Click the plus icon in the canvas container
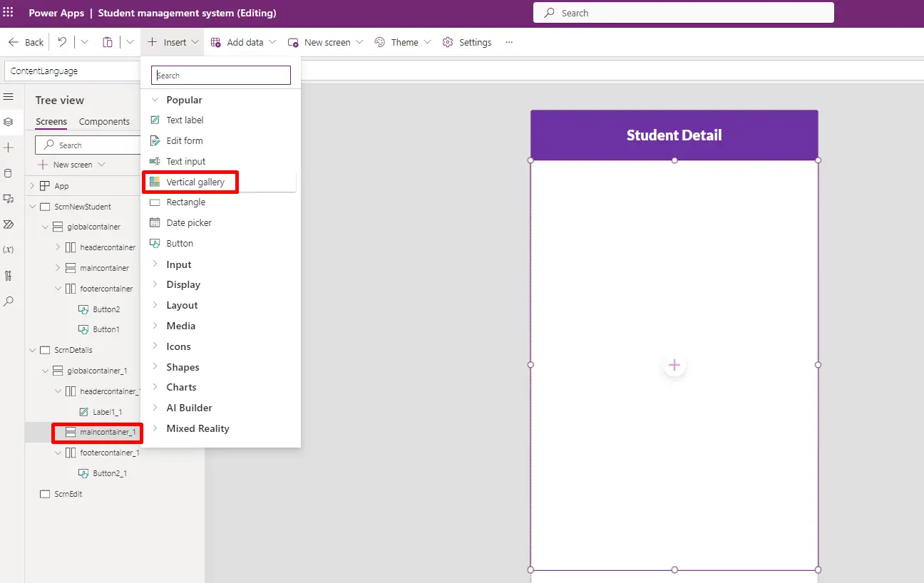The height and width of the screenshot is (583, 924). (674, 366)
